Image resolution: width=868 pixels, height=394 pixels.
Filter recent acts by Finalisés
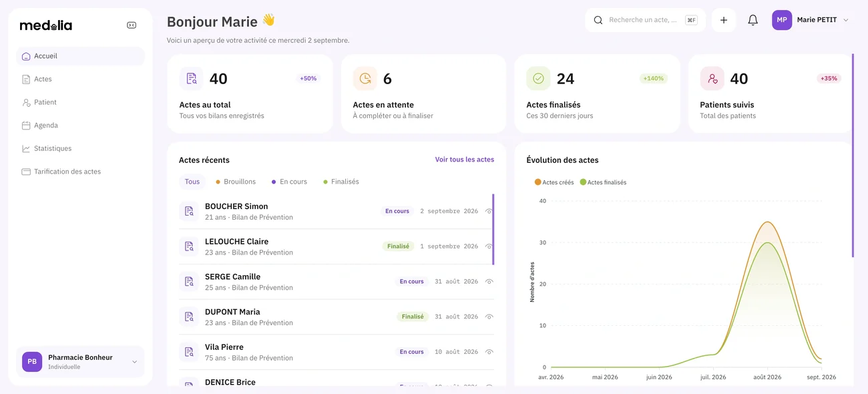click(x=341, y=182)
